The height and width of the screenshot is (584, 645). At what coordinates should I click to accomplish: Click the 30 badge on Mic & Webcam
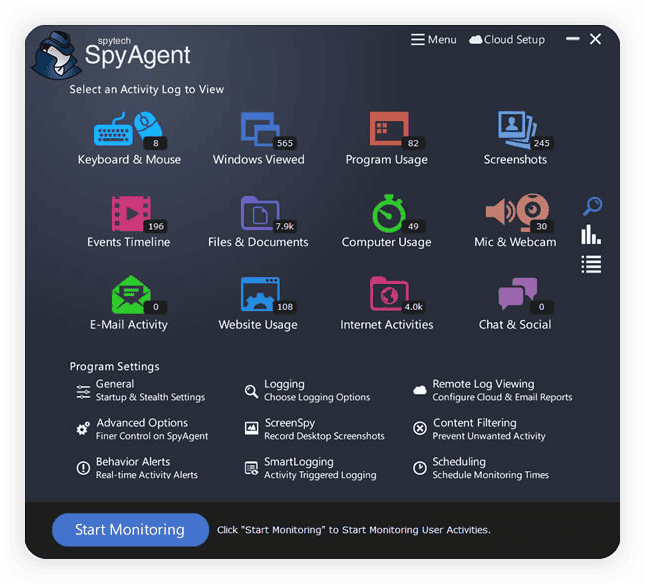click(541, 226)
